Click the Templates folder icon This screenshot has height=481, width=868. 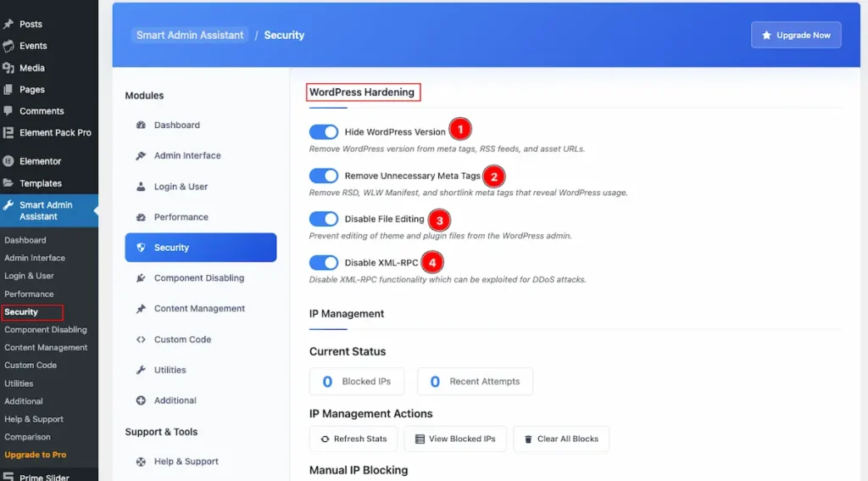point(8,183)
